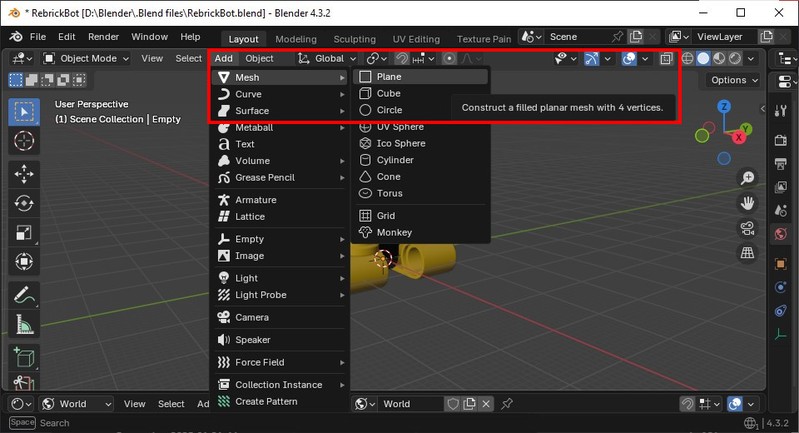Screen dimensions: 799x433
Task: Toggle the camera view icon
Action: click(747, 229)
